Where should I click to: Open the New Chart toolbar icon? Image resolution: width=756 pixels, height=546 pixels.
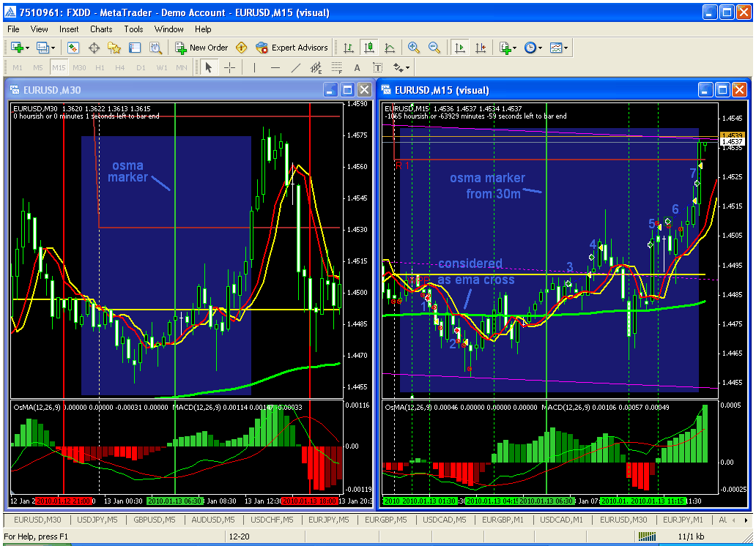(18, 48)
